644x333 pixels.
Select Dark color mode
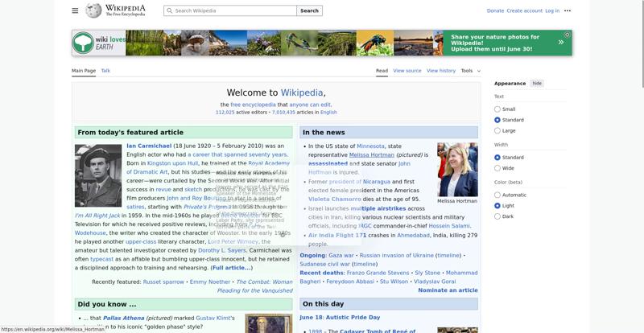point(497,216)
